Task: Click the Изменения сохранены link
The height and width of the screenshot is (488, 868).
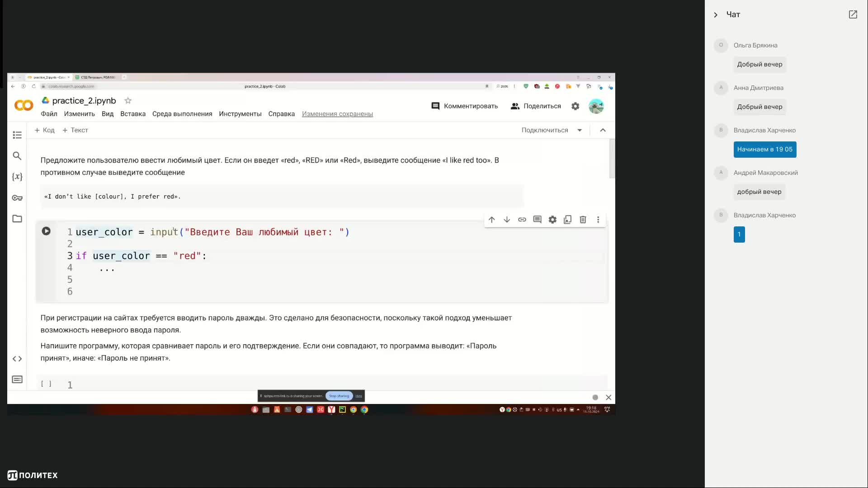Action: [x=337, y=114]
